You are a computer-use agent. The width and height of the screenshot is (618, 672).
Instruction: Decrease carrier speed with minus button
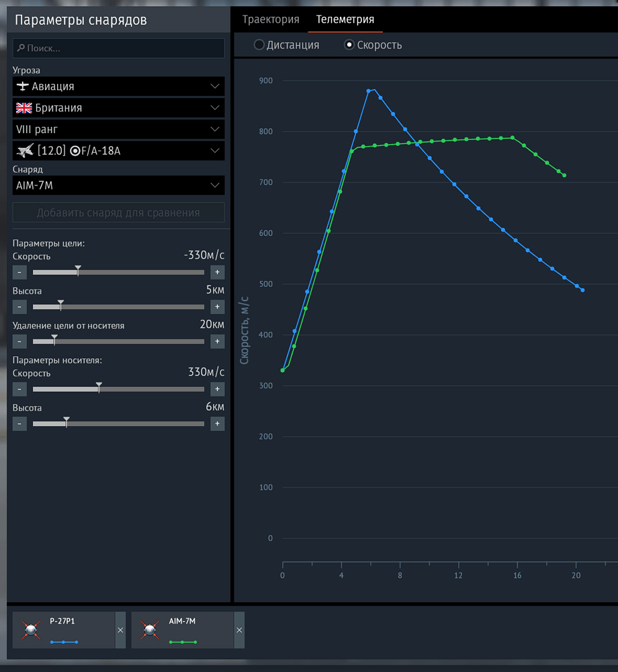(19, 389)
